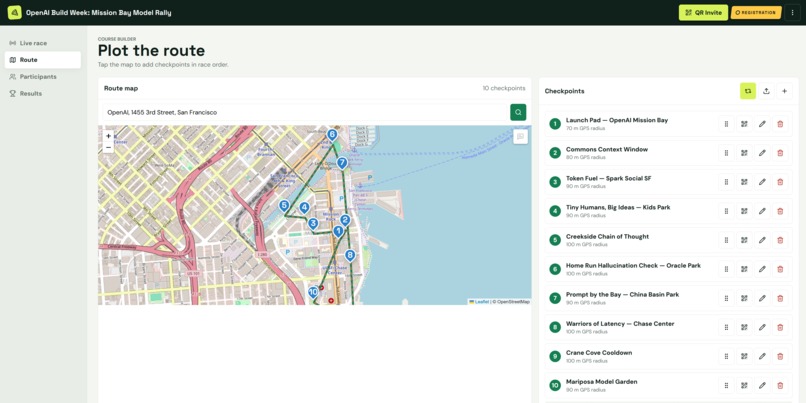Click drag handle for Prompt by the Bay
This screenshot has height=403, width=806.
(726, 298)
